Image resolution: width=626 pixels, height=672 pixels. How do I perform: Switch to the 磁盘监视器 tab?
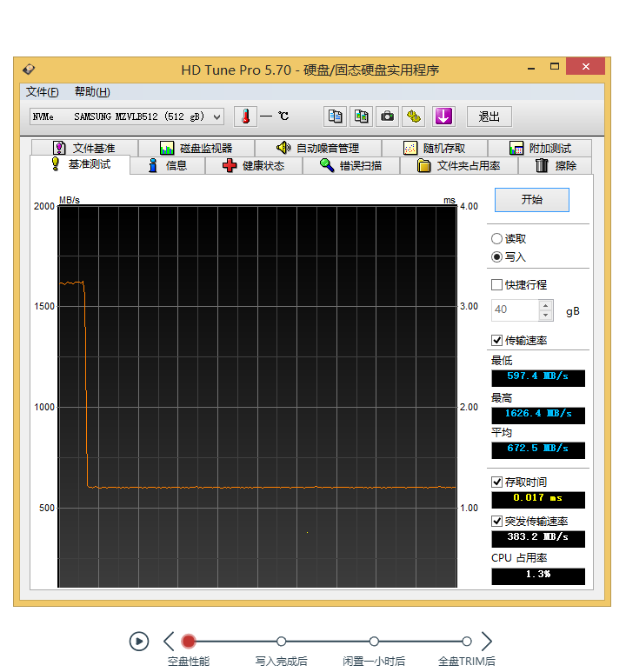tap(196, 149)
